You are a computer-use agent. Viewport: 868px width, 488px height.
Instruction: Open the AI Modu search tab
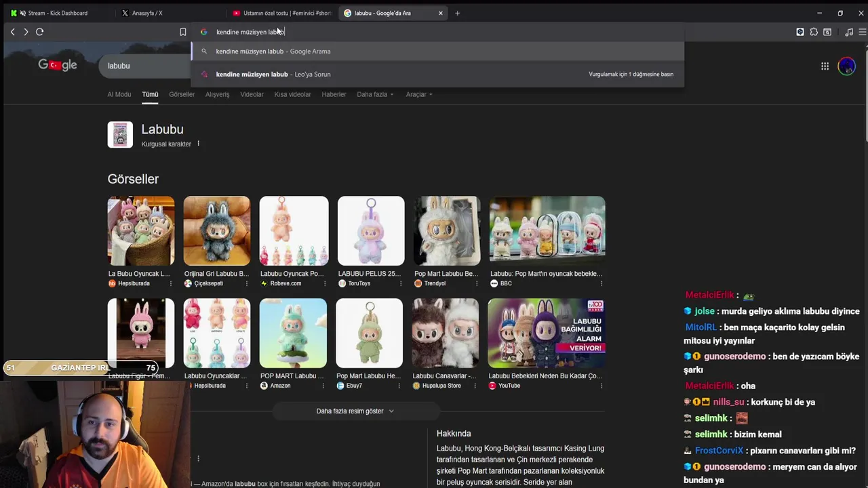(x=119, y=94)
